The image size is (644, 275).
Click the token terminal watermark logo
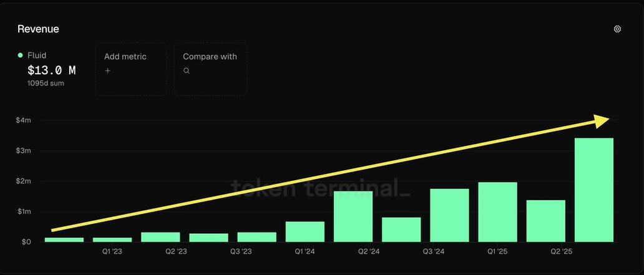(321, 188)
